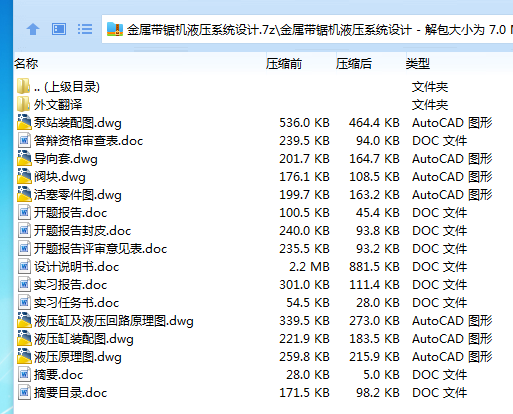Sort by the 压缩前 column header
This screenshot has height=414, width=513.
[x=284, y=63]
